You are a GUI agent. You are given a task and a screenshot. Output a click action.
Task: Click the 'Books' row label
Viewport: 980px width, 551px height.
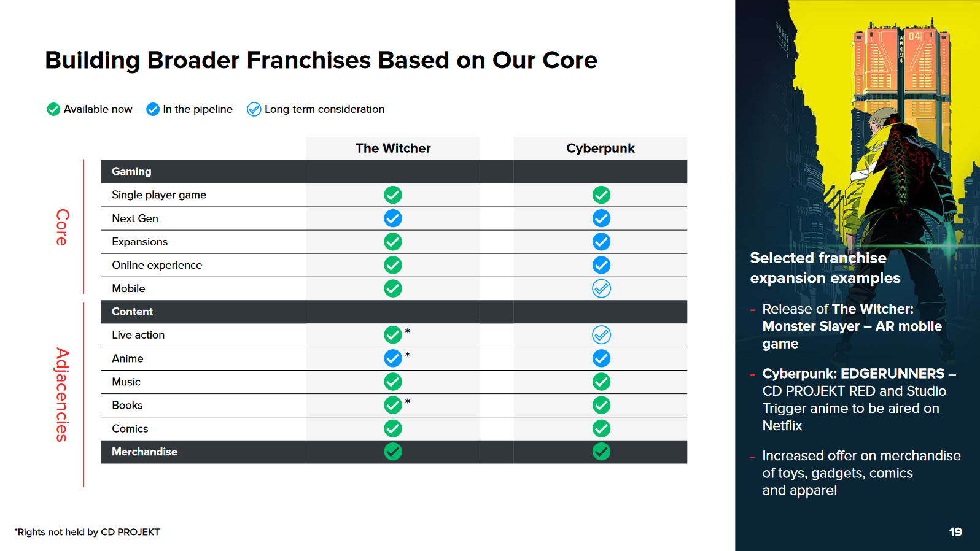[127, 405]
